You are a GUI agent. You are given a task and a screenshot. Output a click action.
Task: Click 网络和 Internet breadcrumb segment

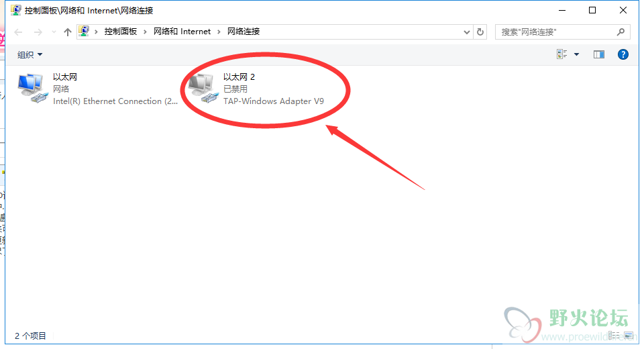182,32
